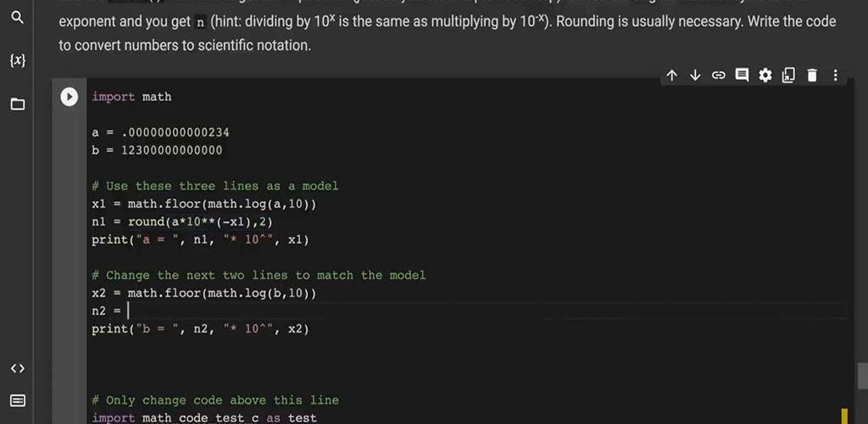
Task: Click comment '# Only change code above this line'
Action: tap(215, 400)
